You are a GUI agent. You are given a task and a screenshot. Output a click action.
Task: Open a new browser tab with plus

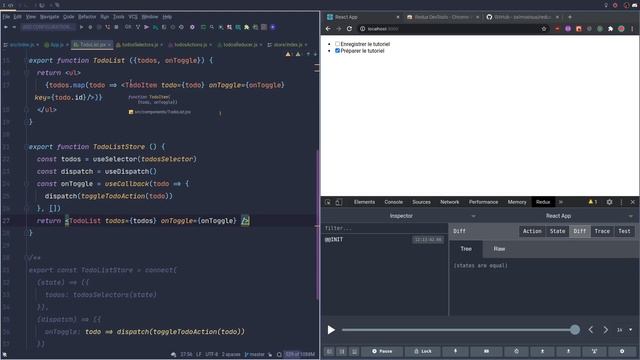click(x=570, y=17)
